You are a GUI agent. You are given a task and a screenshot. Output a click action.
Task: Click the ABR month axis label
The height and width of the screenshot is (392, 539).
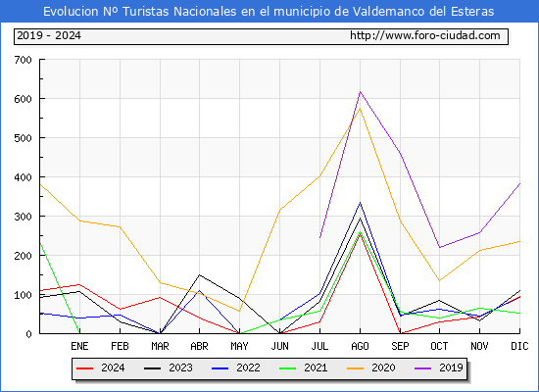(199, 346)
